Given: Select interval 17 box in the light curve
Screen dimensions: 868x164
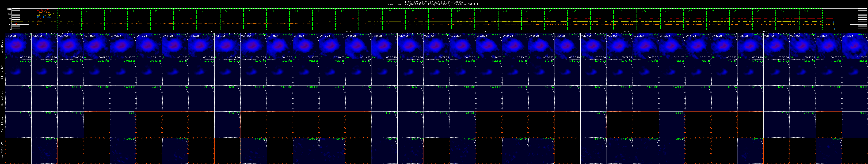Looking at the screenshot, I should 440,19.
